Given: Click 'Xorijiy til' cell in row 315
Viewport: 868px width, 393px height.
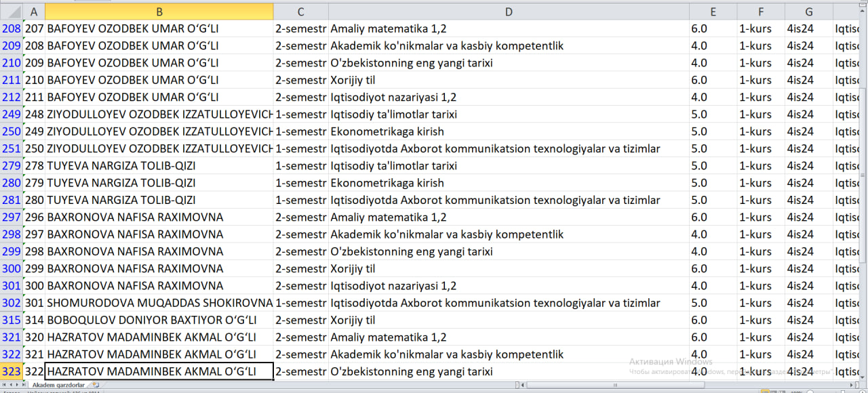Looking at the screenshot, I should coord(509,320).
